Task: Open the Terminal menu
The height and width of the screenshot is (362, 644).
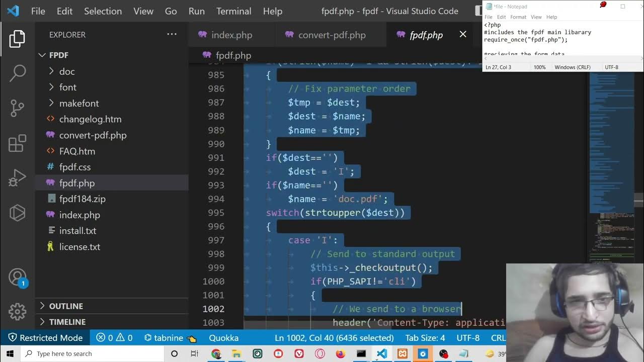Action: [233, 11]
